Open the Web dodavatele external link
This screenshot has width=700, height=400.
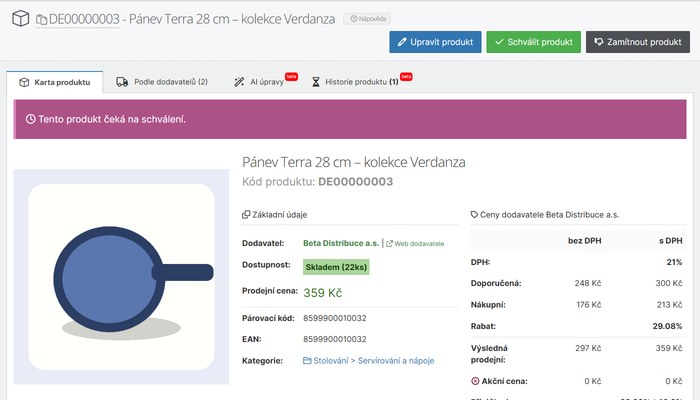pyautogui.click(x=415, y=244)
